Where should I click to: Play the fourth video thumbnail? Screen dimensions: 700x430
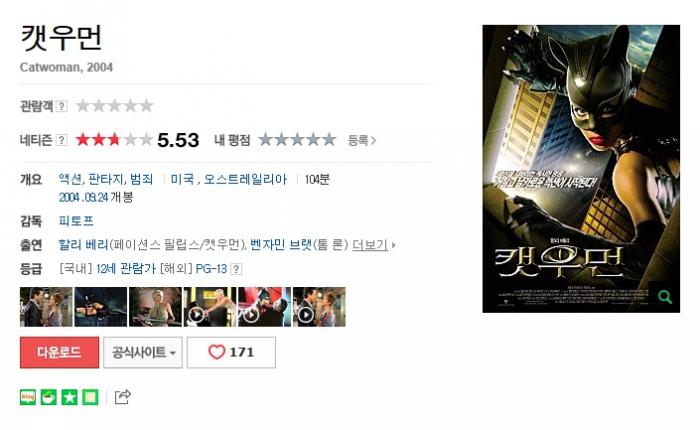tap(210, 307)
